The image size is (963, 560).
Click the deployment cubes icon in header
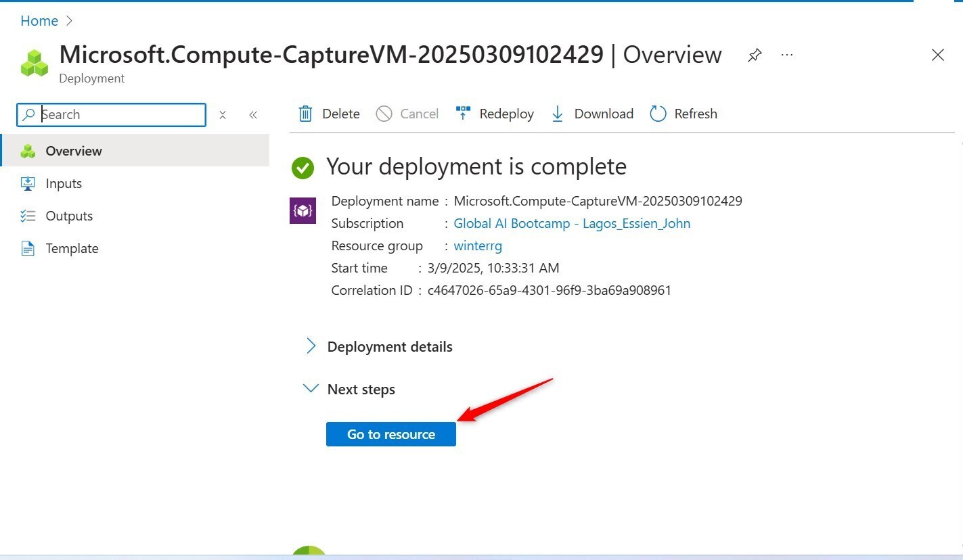35,63
